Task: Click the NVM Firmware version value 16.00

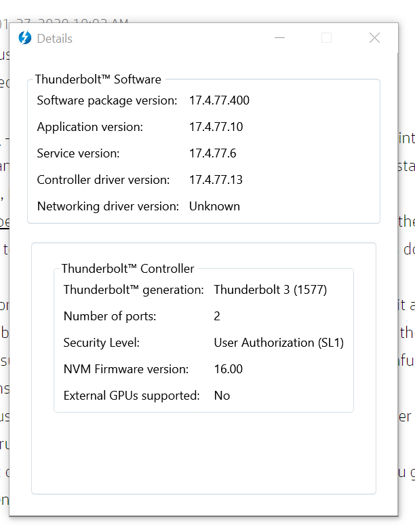Action: tap(228, 369)
